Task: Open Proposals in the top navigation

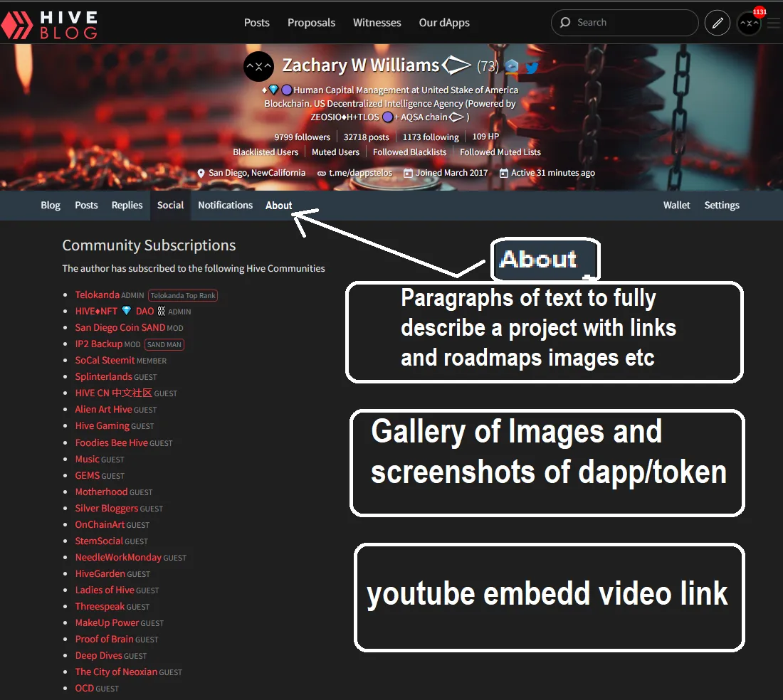Action: 311,23
